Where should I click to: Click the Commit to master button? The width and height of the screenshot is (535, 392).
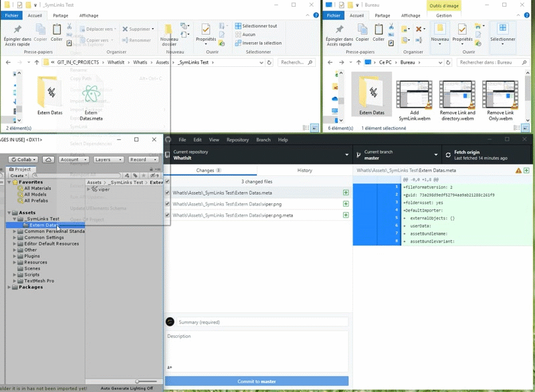257,381
